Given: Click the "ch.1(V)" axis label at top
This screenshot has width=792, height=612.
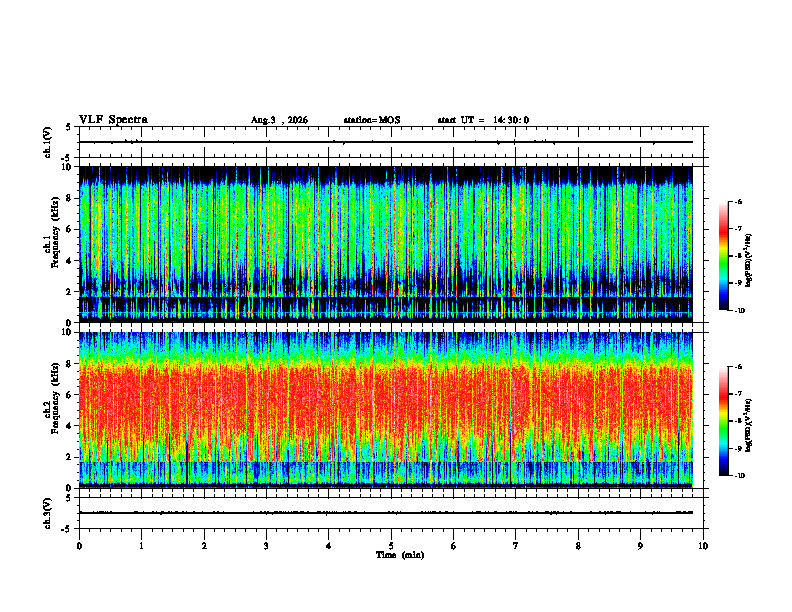Looking at the screenshot, I should click(x=48, y=142).
